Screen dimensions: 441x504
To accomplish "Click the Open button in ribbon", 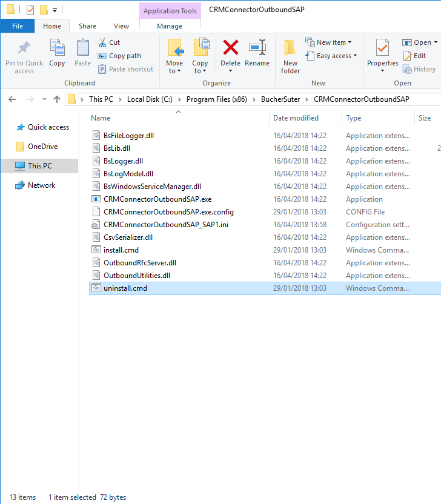I will [x=417, y=42].
